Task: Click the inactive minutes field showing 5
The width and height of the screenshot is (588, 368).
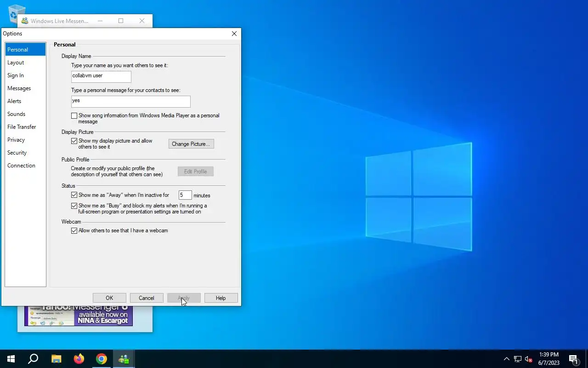Action: click(185, 195)
